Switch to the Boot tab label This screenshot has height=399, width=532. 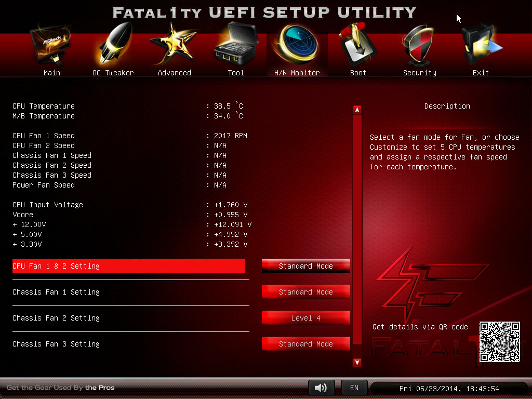pos(358,73)
